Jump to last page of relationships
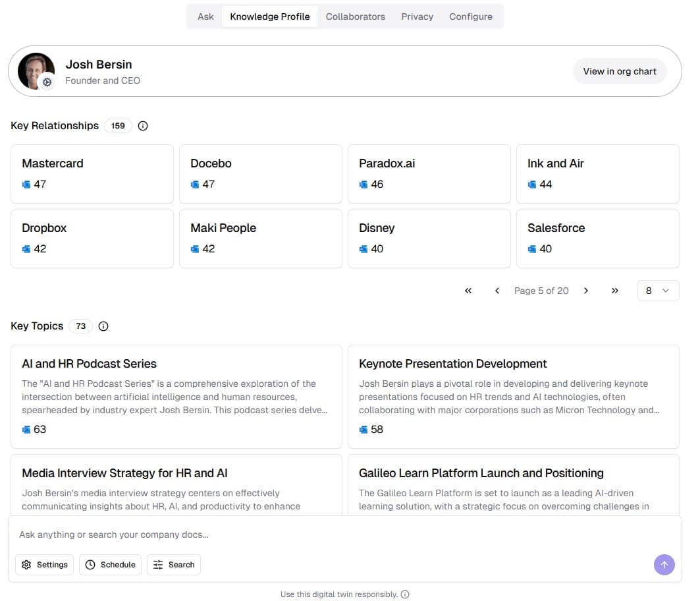Viewport: 700px width, 601px height. pyautogui.click(x=615, y=291)
